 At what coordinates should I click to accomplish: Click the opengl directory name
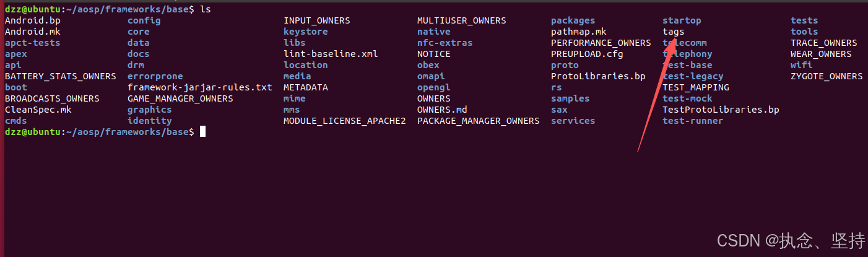point(434,87)
